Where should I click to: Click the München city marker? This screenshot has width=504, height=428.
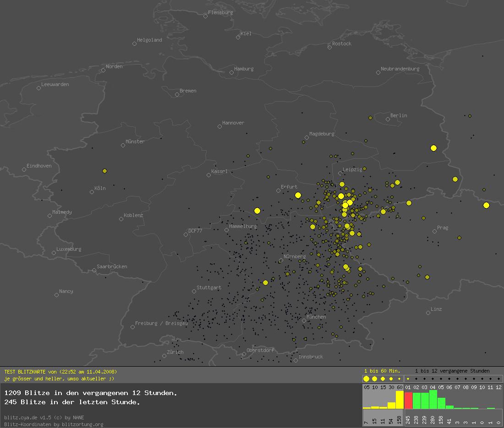[x=304, y=320]
